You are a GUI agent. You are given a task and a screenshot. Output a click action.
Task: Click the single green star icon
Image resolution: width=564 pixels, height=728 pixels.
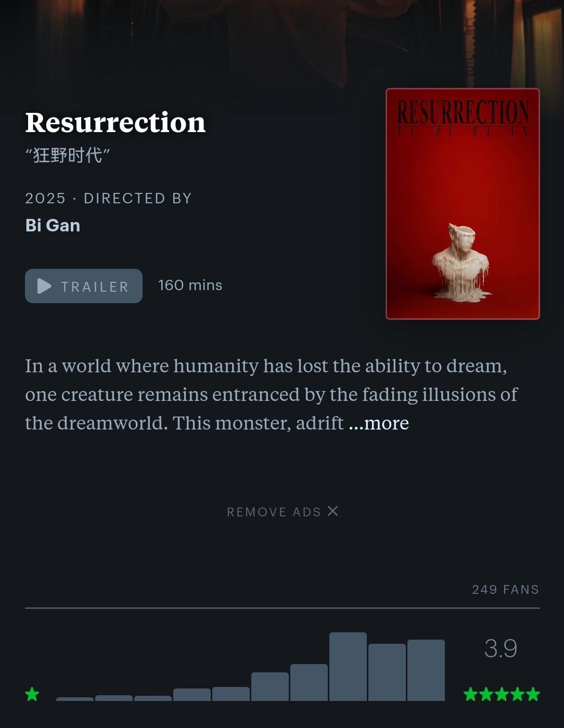32,694
